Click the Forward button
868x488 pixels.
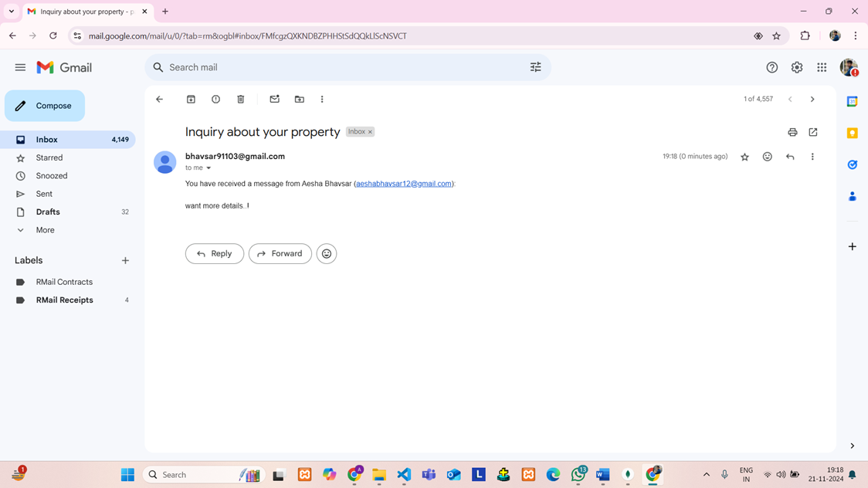pyautogui.click(x=280, y=254)
